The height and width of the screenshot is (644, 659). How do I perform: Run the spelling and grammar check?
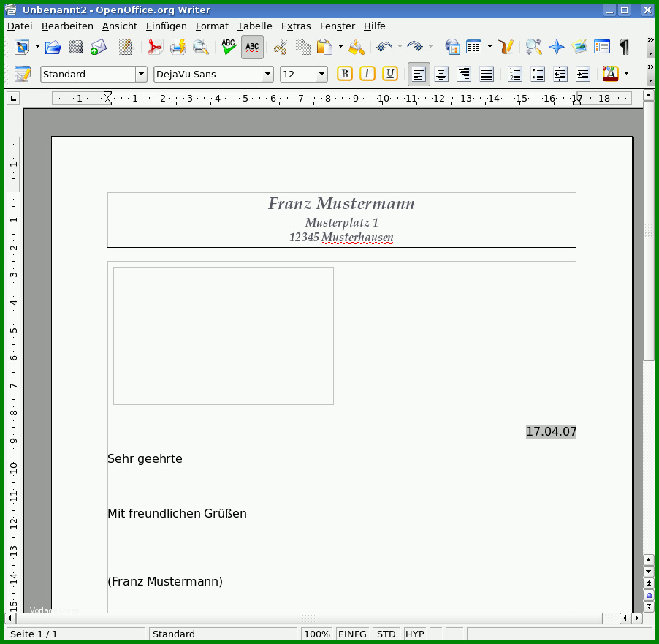(229, 47)
